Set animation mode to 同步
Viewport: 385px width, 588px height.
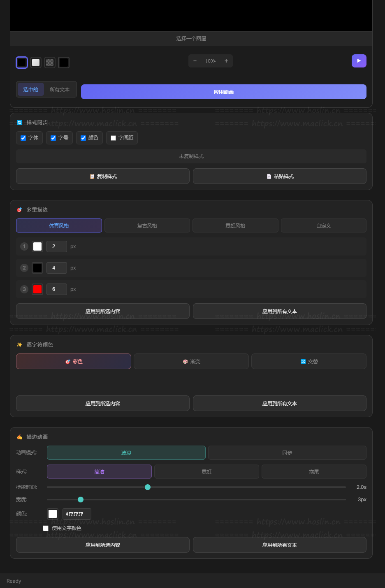point(287,453)
